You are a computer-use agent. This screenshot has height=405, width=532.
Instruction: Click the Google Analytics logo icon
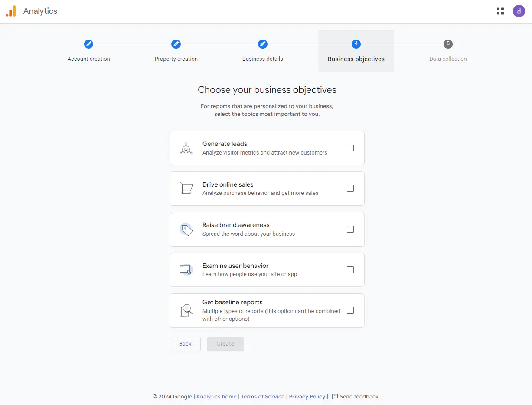[11, 11]
